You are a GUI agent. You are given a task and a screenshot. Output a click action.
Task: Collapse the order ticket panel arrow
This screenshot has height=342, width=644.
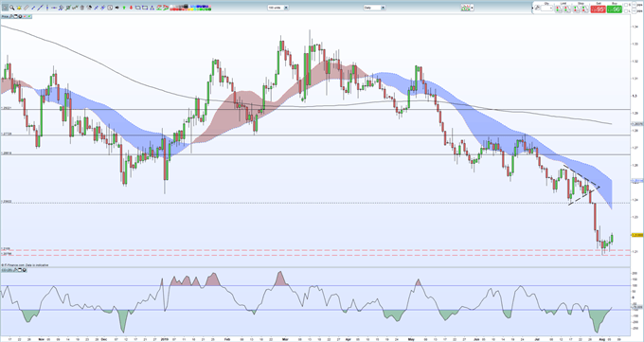pos(532,8)
